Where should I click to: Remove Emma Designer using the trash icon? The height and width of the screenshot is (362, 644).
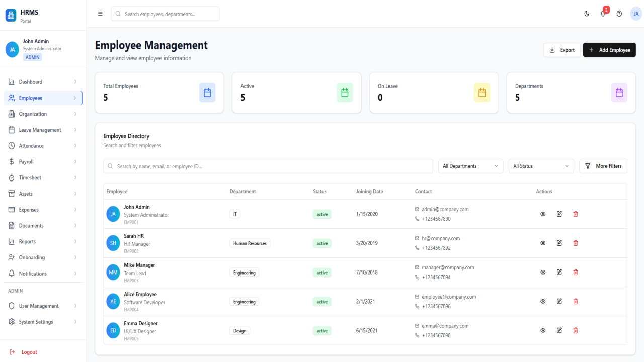coord(576,330)
